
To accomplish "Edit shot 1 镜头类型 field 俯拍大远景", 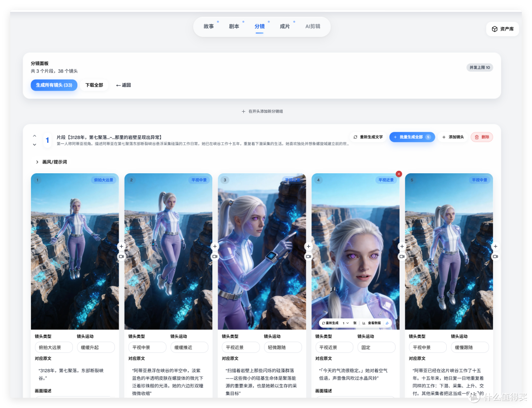I will pyautogui.click(x=54, y=347).
